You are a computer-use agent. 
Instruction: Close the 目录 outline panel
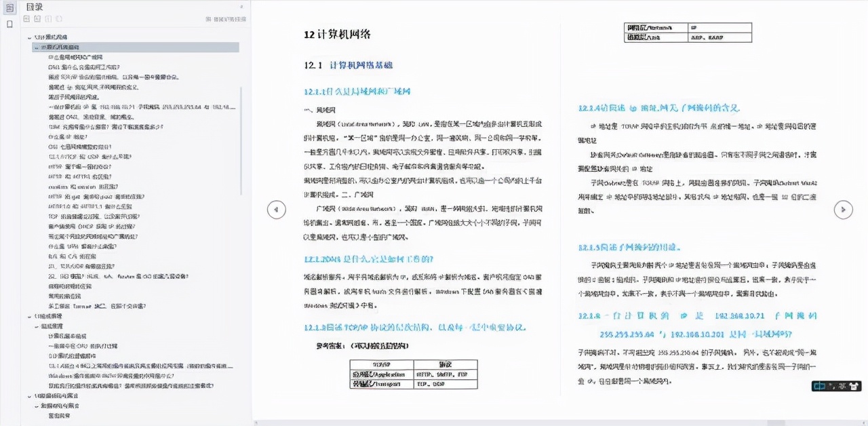click(x=242, y=7)
